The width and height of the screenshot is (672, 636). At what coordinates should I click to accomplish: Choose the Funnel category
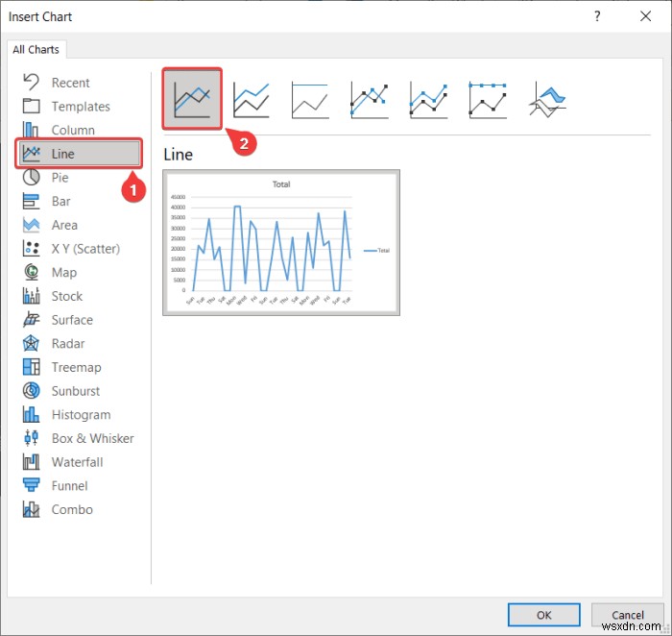(x=69, y=486)
